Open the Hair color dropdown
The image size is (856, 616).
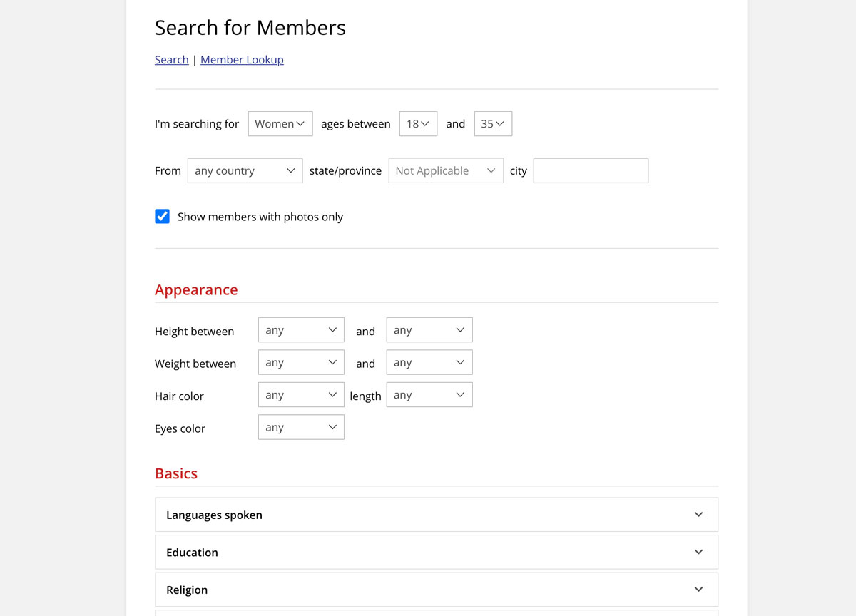(301, 394)
